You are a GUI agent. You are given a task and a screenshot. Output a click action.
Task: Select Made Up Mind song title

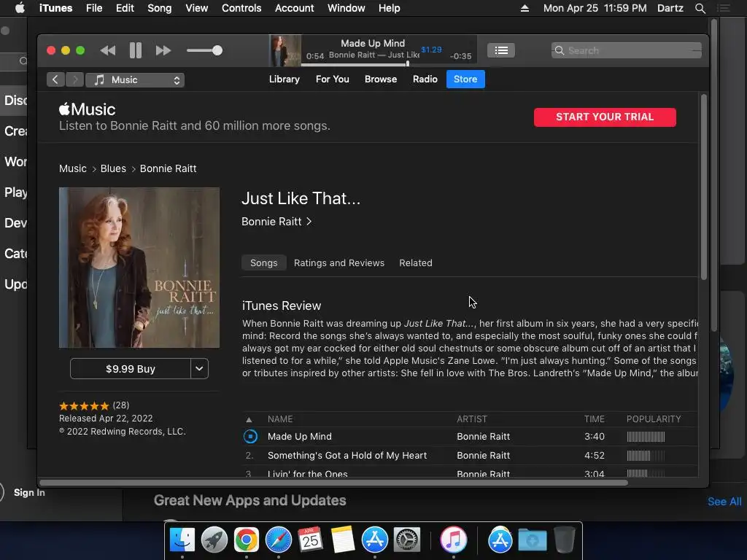[x=300, y=437]
